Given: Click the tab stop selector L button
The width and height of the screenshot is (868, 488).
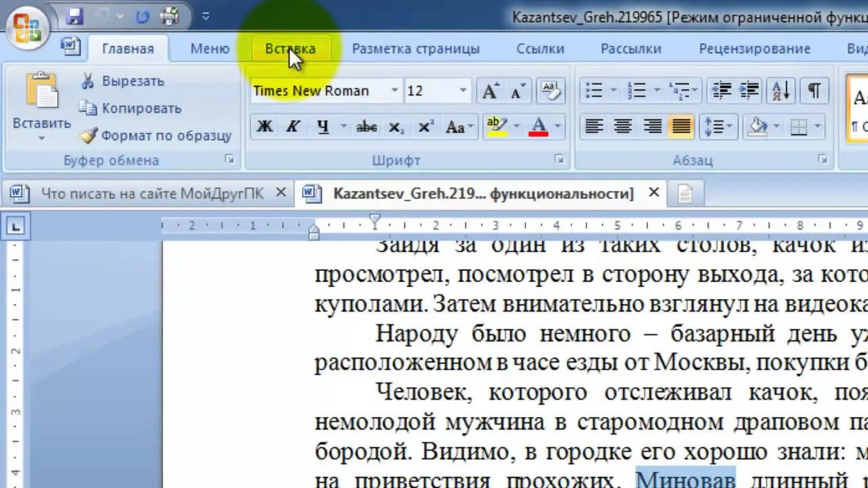Looking at the screenshot, I should point(17,226).
